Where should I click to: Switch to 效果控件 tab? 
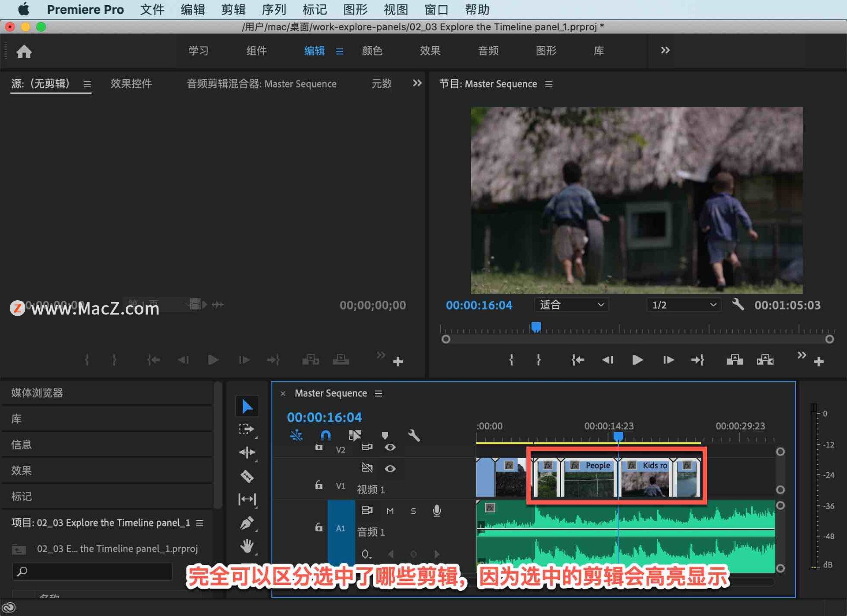pyautogui.click(x=131, y=84)
